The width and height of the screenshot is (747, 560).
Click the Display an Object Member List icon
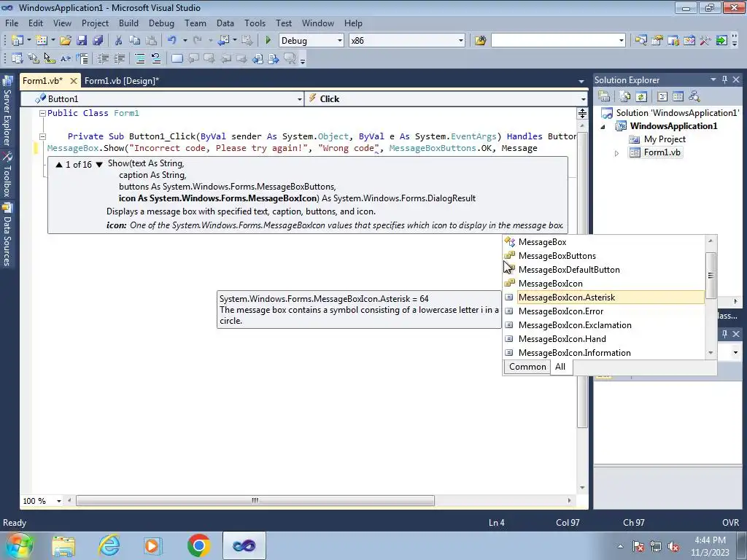point(18,58)
